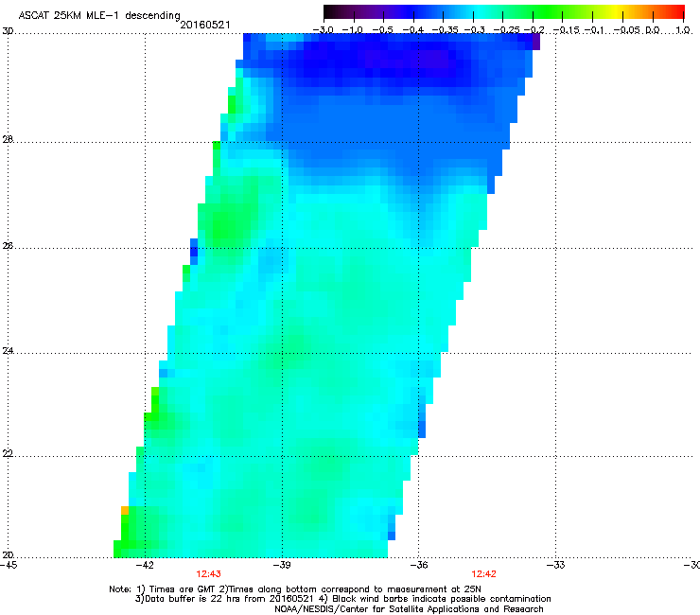The height and width of the screenshot is (615, 700).
Task: Click the 1.0 colorbar label
Action: click(683, 30)
